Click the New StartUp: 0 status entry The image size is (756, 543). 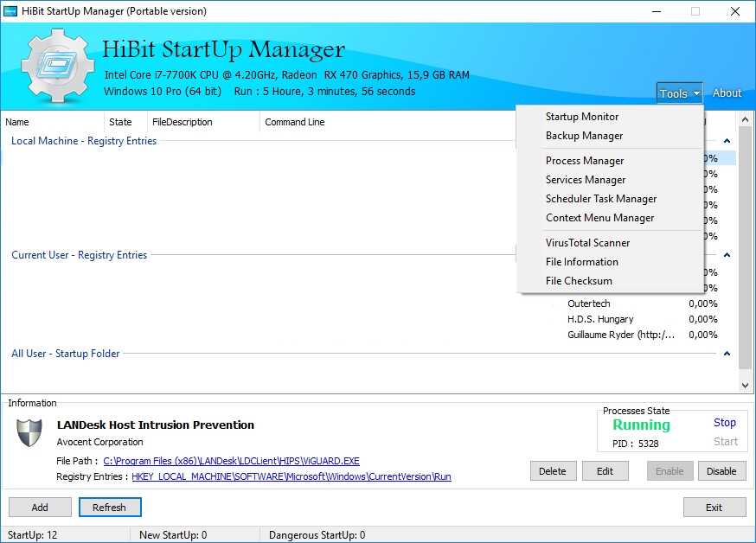click(173, 535)
